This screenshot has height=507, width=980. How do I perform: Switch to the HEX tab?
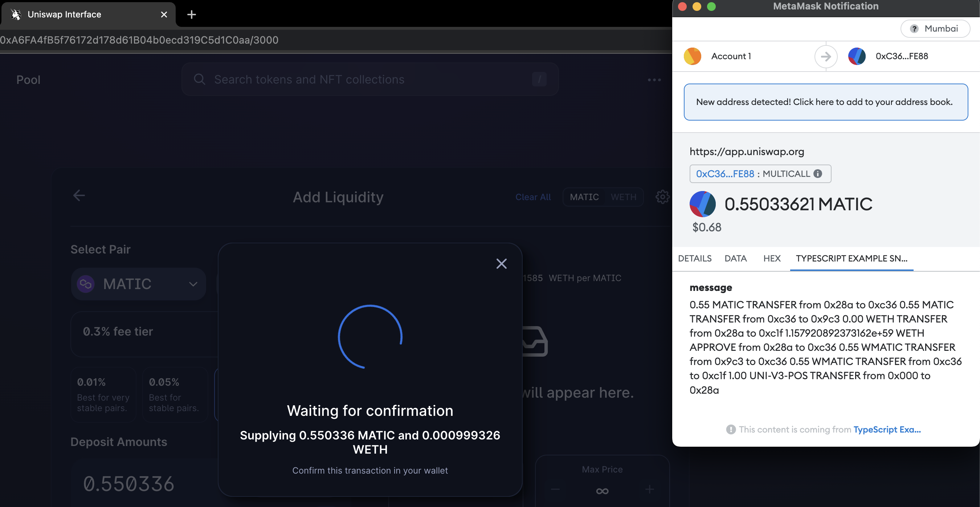(x=772, y=259)
